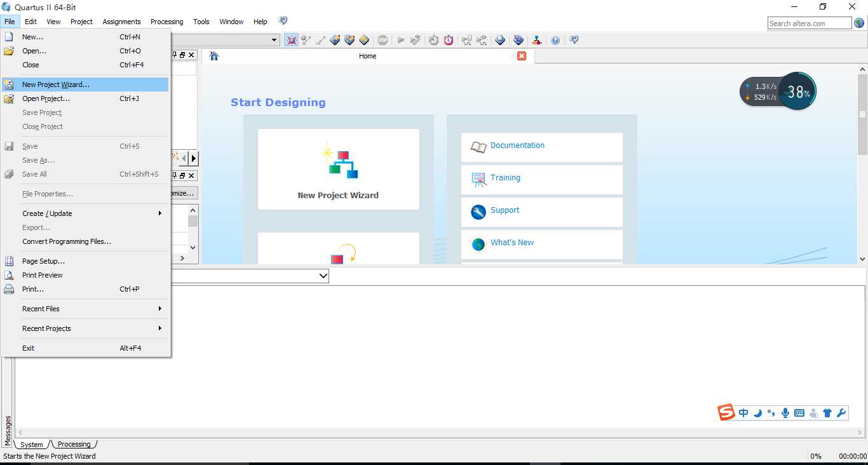This screenshot has height=465, width=868.
Task: Choose Open Project... menu entry
Action: pos(86,98)
